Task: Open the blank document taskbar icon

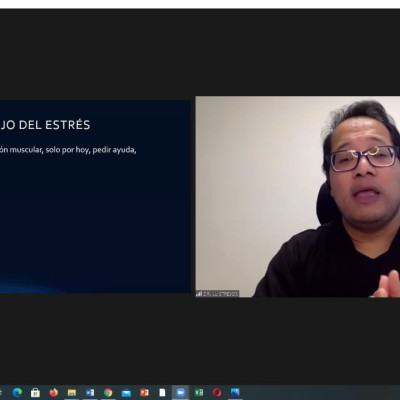Action: pyautogui.click(x=162, y=392)
